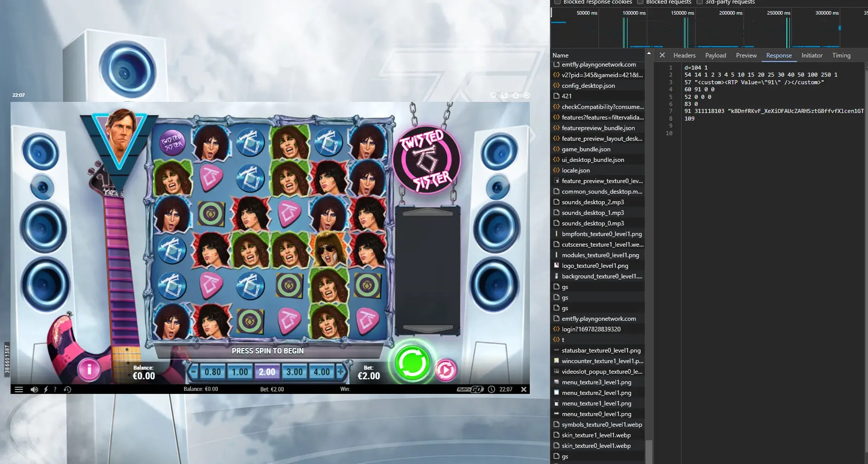The image size is (868, 464).
Task: Select logo_texture0_level1.png request
Action: point(598,266)
